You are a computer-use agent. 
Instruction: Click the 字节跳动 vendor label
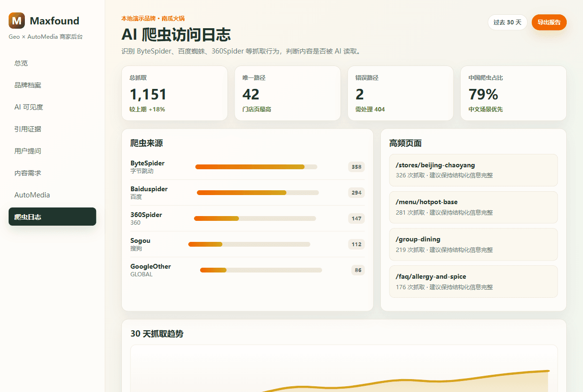pyautogui.click(x=142, y=171)
